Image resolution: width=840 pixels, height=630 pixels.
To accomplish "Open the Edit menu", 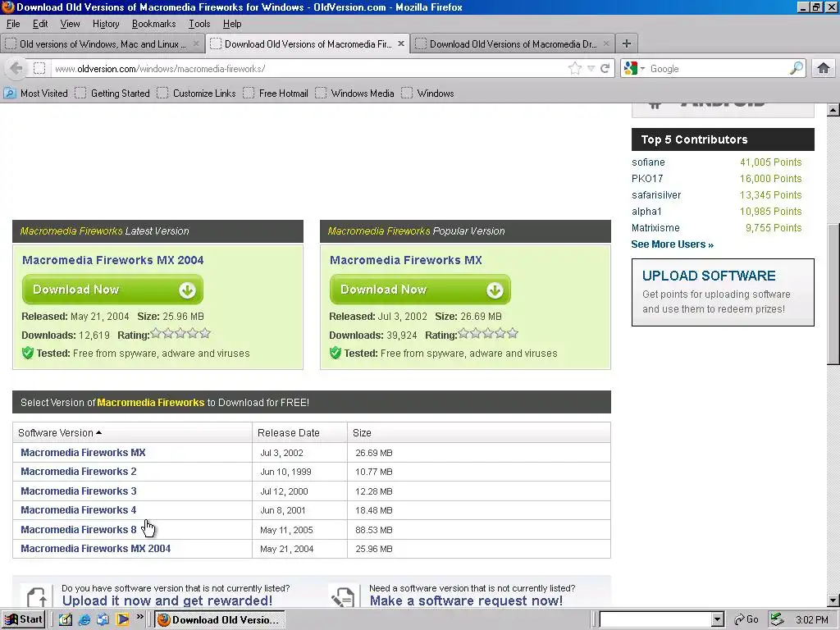I will coord(40,24).
